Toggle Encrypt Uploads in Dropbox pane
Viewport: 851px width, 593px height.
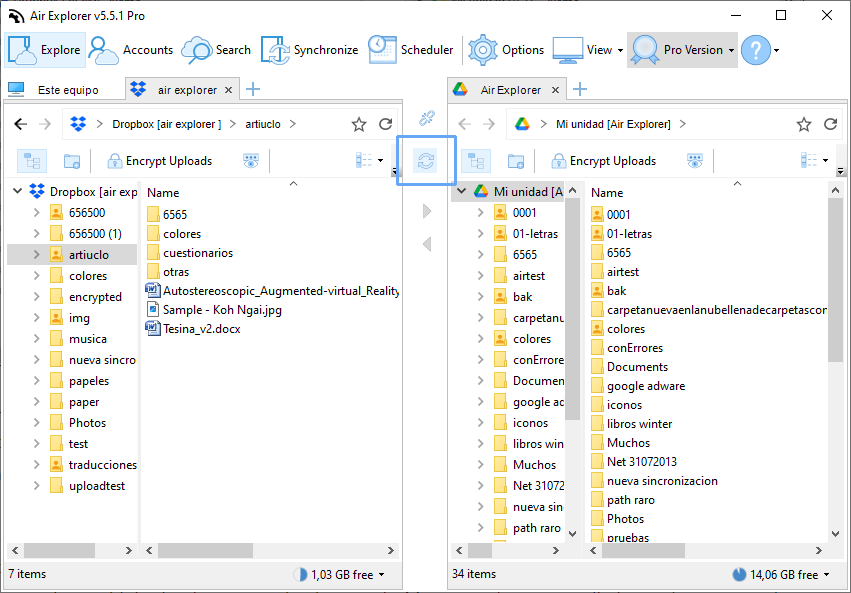point(160,161)
